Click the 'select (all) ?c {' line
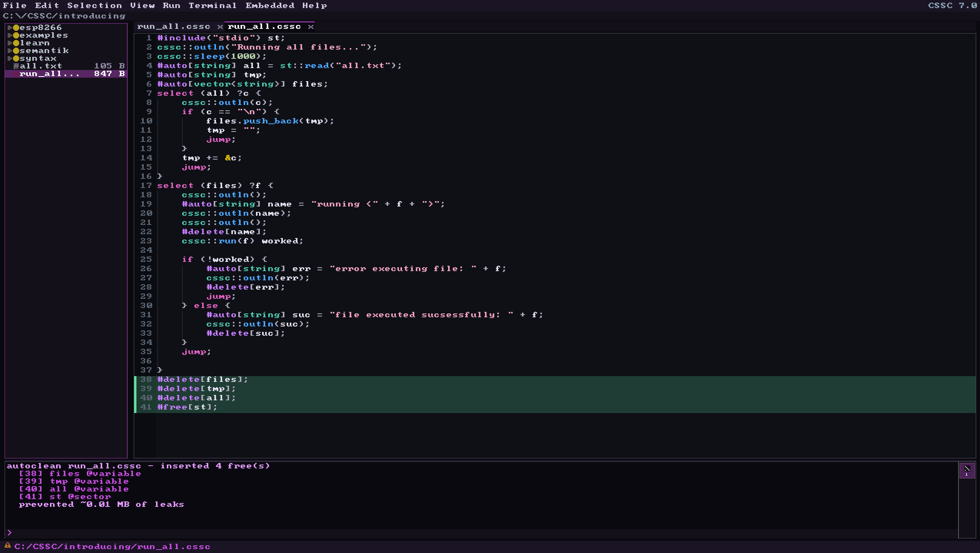 pyautogui.click(x=209, y=93)
